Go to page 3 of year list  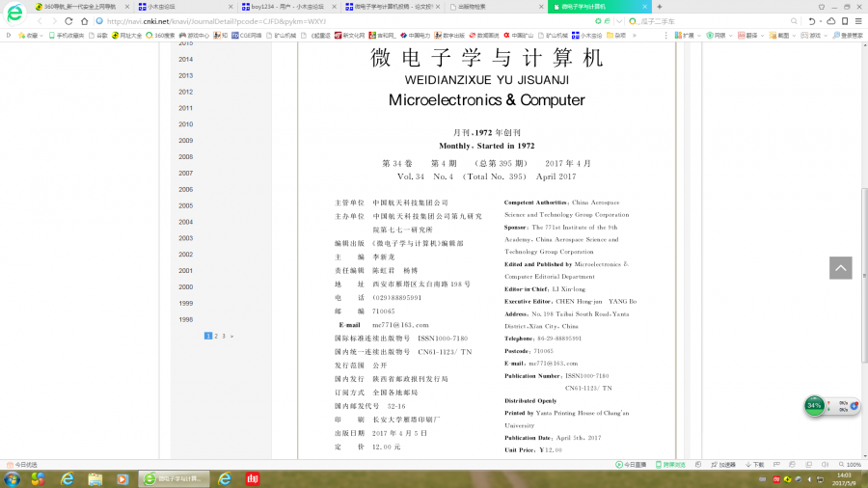(224, 336)
